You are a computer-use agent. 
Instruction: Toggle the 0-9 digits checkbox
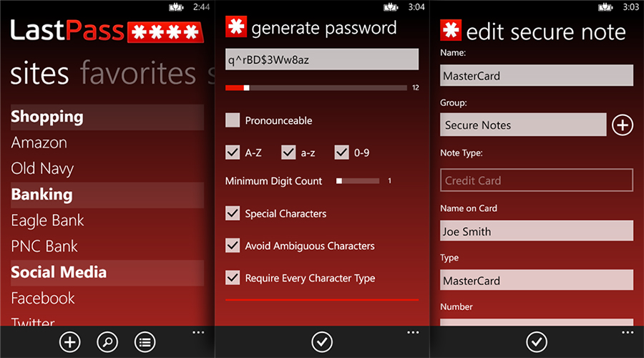pos(342,153)
